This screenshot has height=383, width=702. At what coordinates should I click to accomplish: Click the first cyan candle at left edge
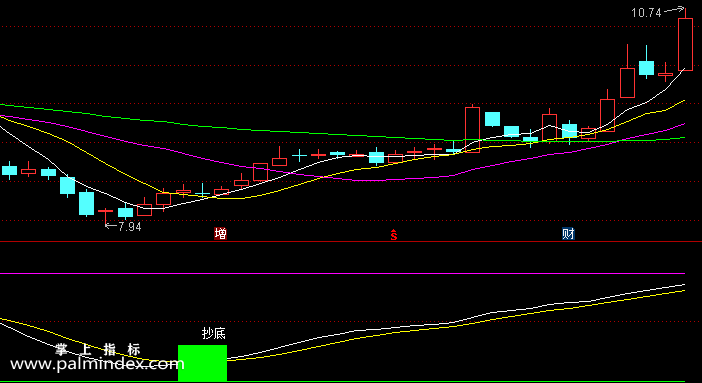(x=9, y=170)
